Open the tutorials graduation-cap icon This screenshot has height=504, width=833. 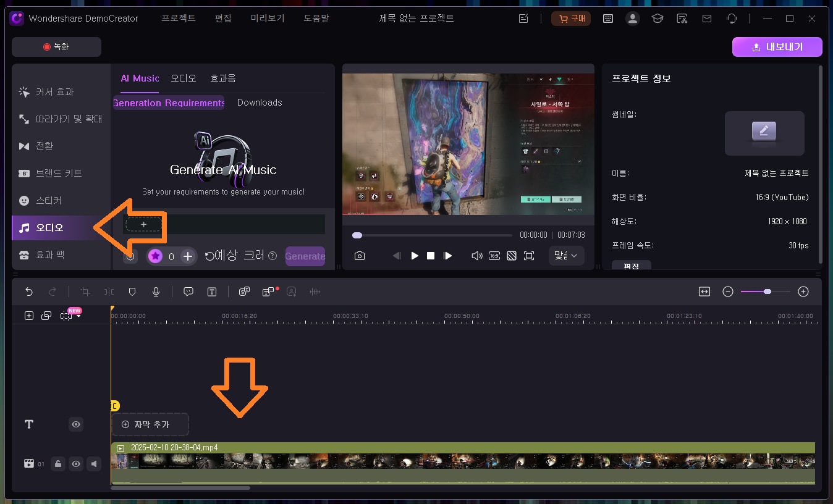[658, 19]
